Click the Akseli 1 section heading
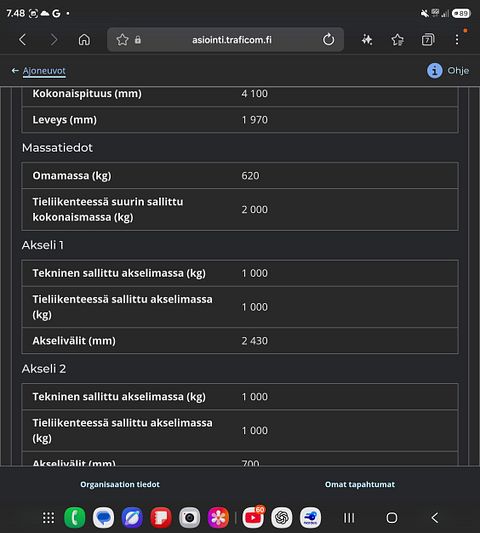Viewport: 480px width, 533px height. (43, 245)
